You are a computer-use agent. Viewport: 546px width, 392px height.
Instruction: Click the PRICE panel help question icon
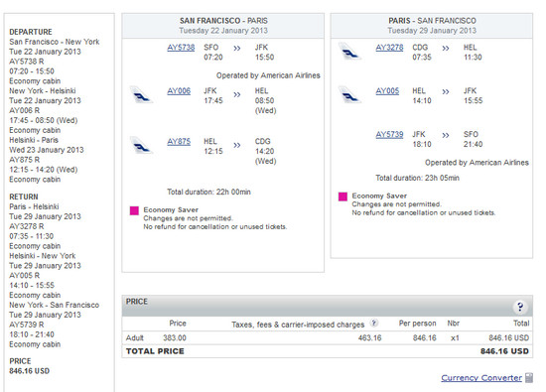[520, 307]
